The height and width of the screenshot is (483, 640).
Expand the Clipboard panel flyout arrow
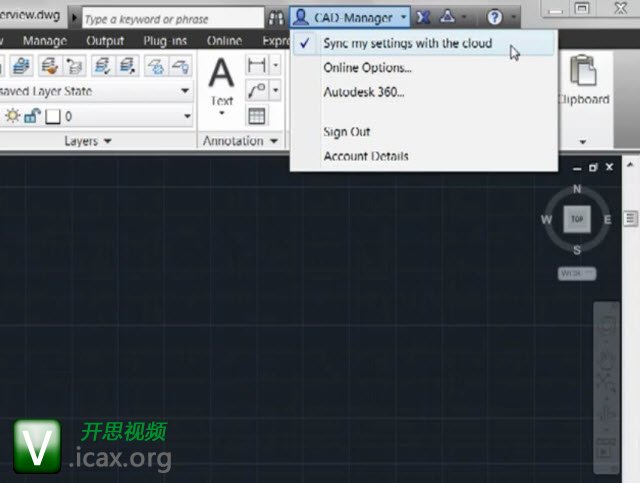583,142
